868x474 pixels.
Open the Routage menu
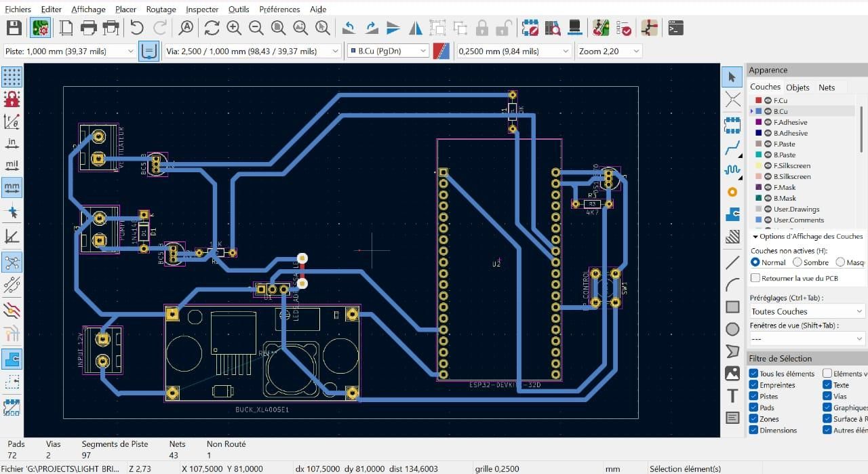161,9
